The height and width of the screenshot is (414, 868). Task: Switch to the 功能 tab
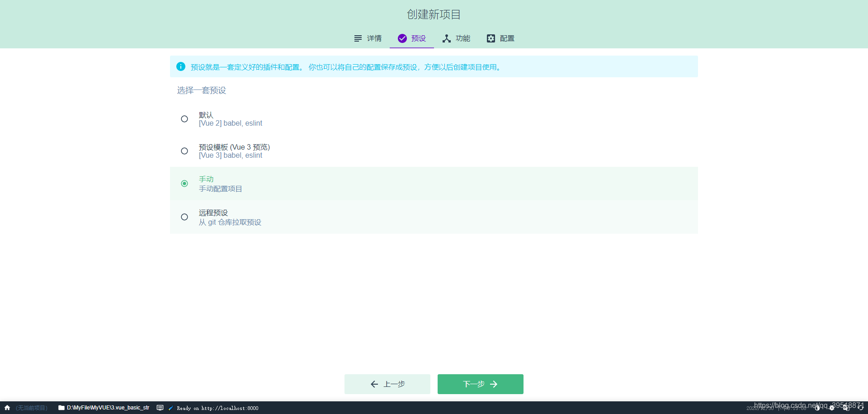pos(462,38)
